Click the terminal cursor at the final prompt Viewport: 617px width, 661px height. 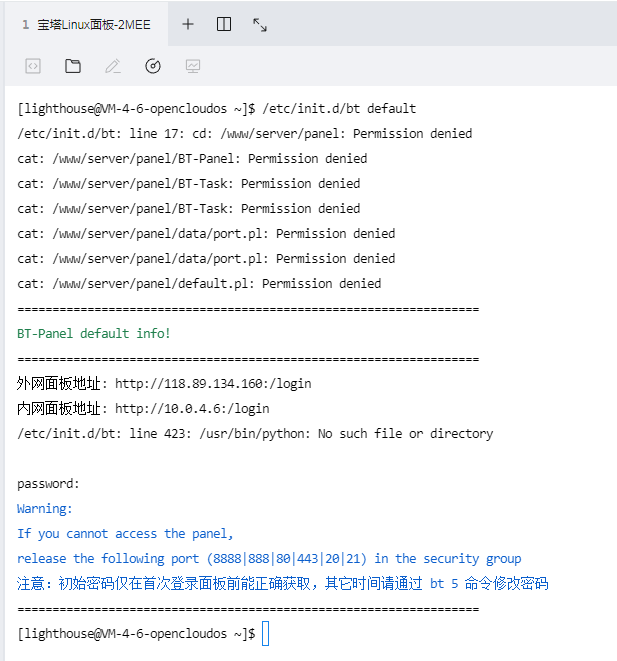[266, 633]
